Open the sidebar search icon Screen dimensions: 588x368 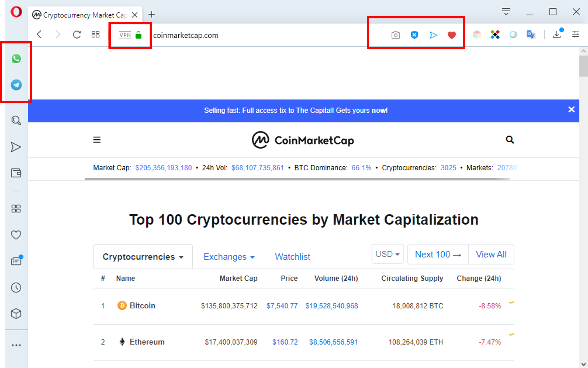click(x=16, y=121)
